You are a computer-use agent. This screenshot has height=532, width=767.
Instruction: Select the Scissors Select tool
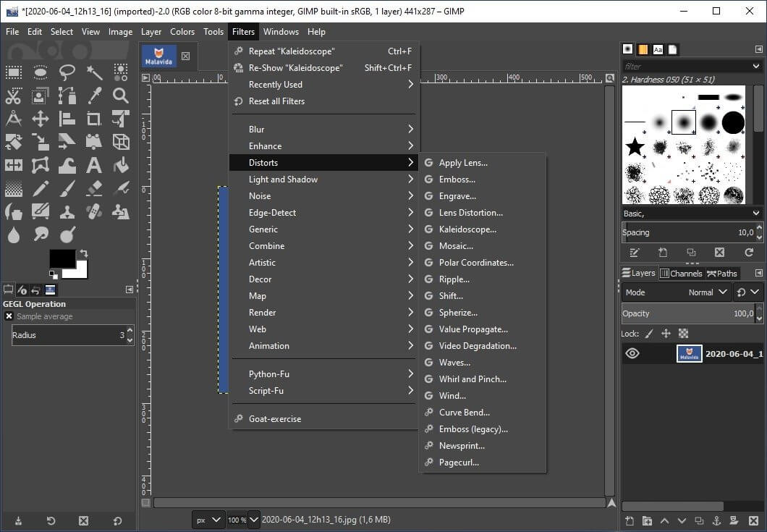14,96
